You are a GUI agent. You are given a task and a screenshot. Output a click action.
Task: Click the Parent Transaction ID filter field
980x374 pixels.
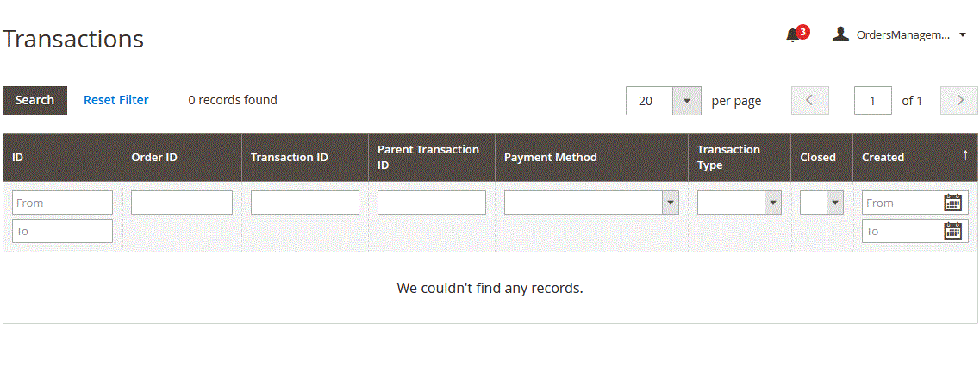(x=431, y=203)
